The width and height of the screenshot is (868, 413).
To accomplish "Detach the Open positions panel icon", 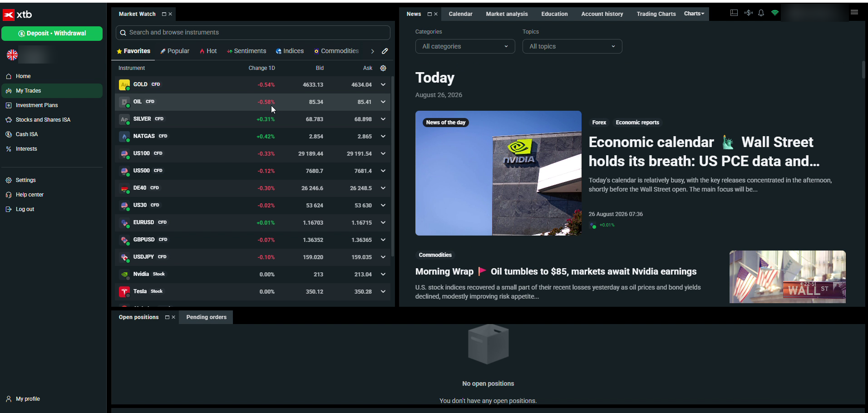I will (167, 317).
